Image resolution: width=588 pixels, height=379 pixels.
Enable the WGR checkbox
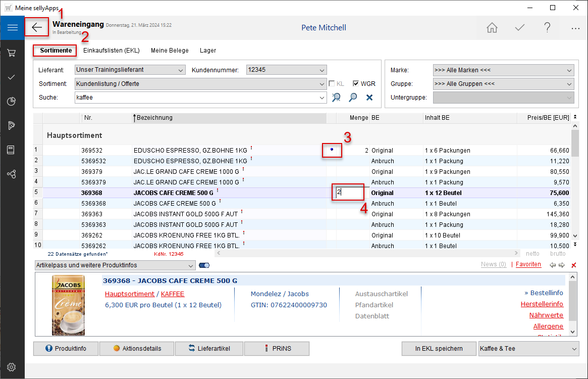(x=356, y=84)
